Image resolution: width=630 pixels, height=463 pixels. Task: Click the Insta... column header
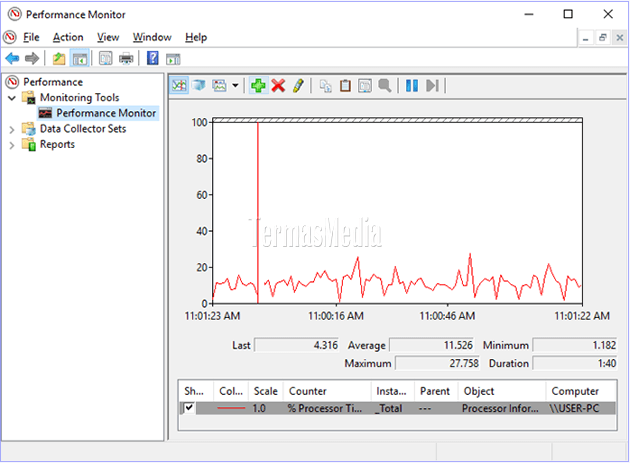click(x=393, y=391)
